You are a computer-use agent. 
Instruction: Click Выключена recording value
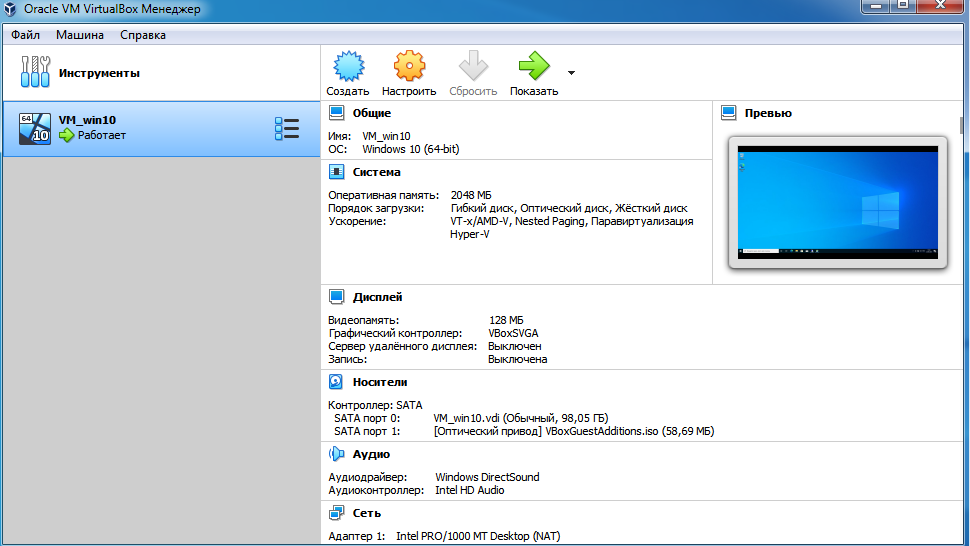[517, 359]
